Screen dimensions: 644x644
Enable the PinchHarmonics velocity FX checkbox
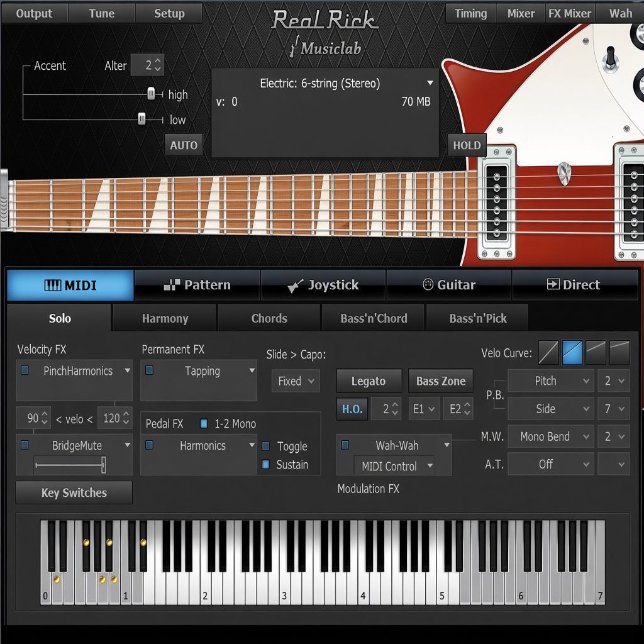click(25, 370)
